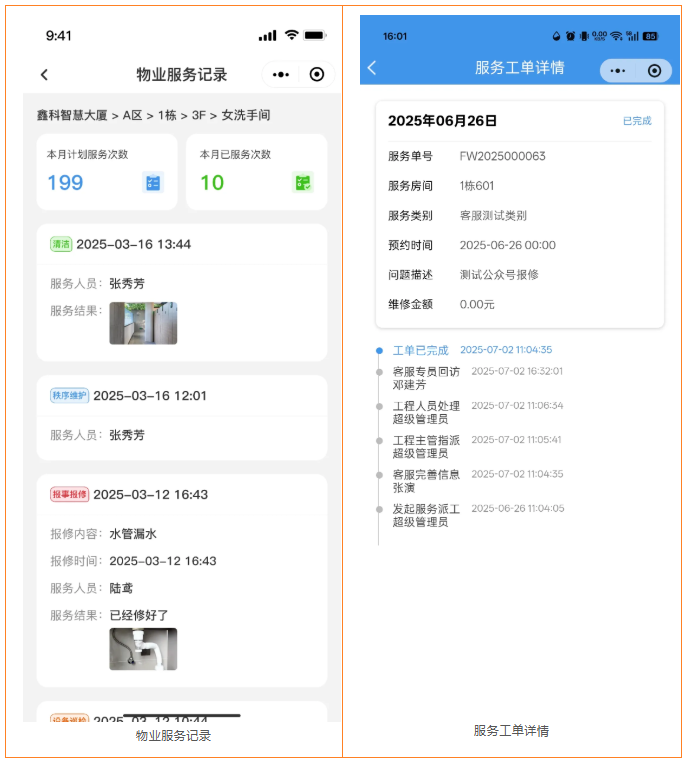Viewport: 689px width, 768px height.
Task: Tap the blue 秩序维护 tag
Action: click(70, 395)
